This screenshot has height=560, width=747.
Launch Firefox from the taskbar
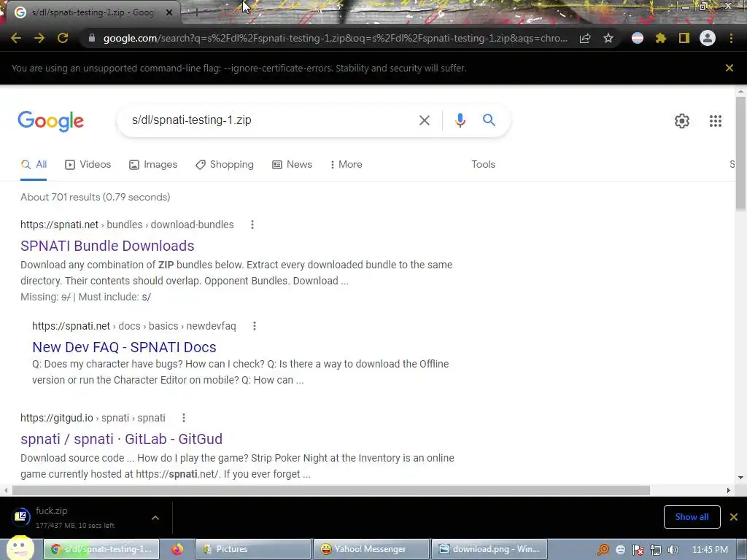(x=177, y=550)
